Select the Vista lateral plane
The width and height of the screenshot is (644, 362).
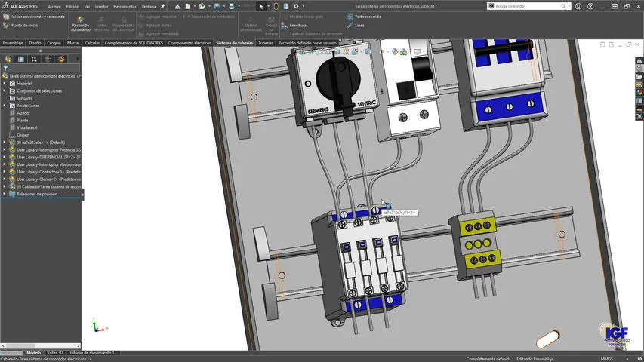[x=26, y=127]
